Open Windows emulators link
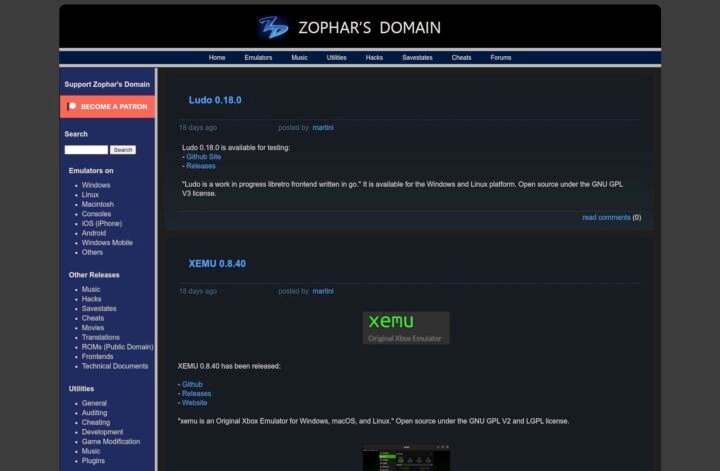 click(x=96, y=185)
